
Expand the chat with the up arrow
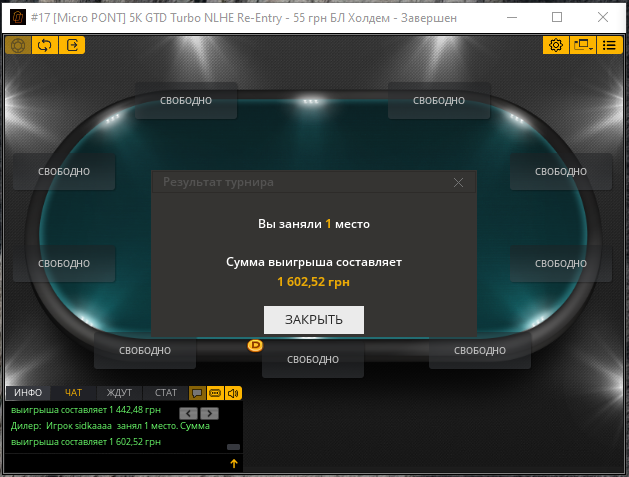[x=234, y=463]
